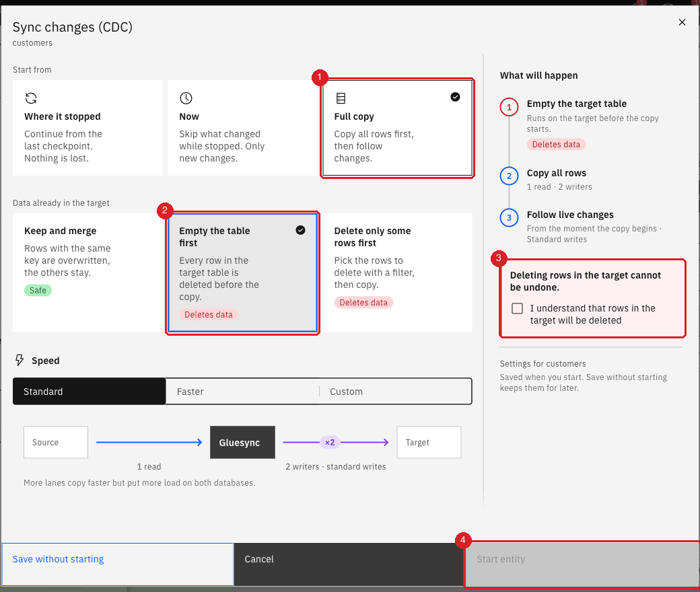Viewport: 700px width, 592px height.
Task: Tick the I understand rows will be deleted checkbox
Action: [x=517, y=308]
